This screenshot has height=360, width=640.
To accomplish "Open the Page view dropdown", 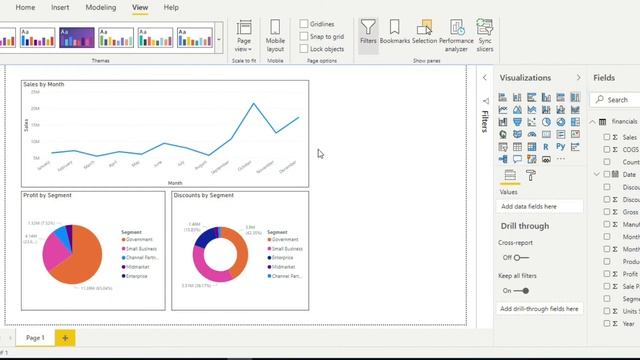I will pos(244,36).
